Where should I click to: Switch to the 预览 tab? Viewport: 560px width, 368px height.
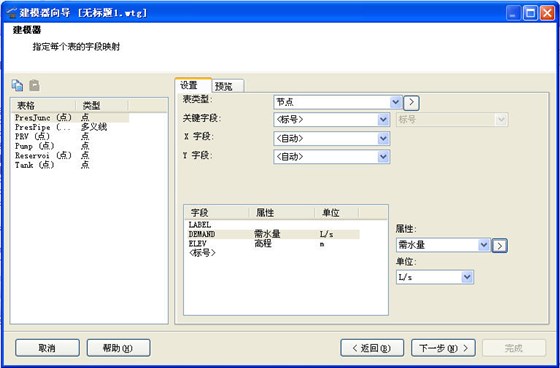tap(228, 86)
